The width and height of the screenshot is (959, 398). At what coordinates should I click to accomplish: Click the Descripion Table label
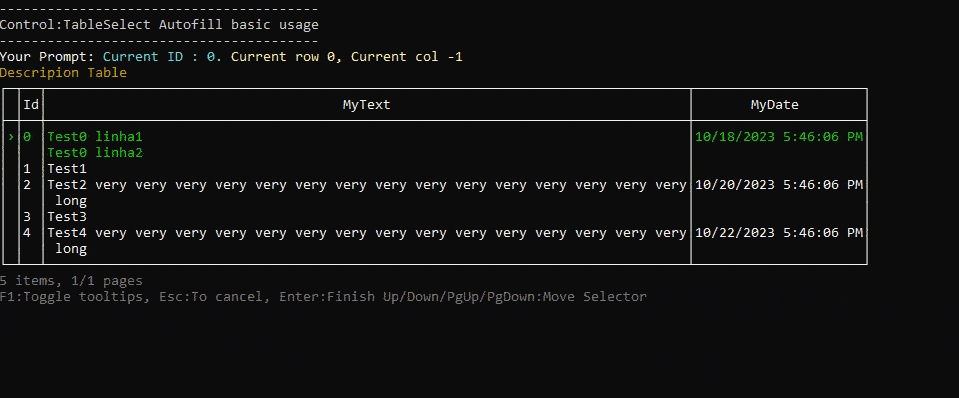click(x=64, y=73)
